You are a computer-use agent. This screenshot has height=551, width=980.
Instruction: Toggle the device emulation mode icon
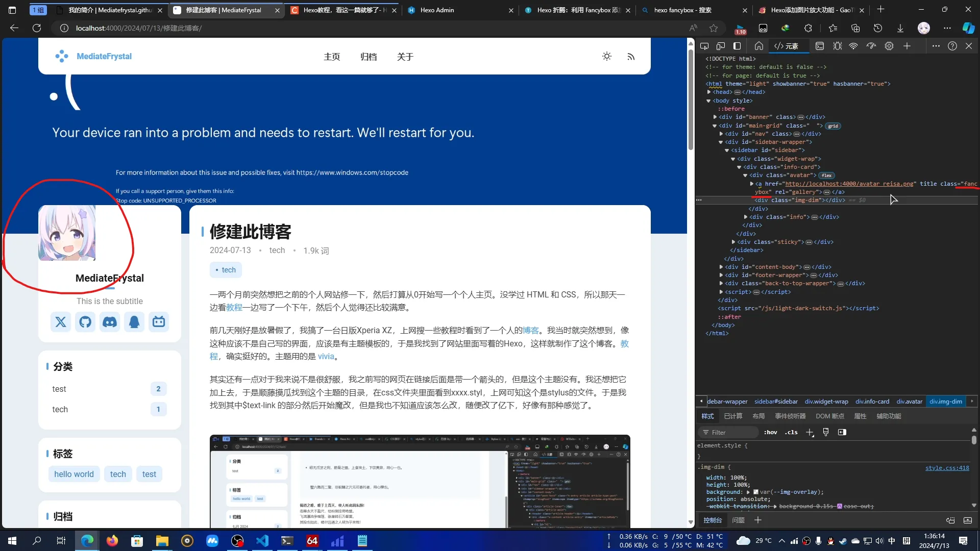point(721,45)
